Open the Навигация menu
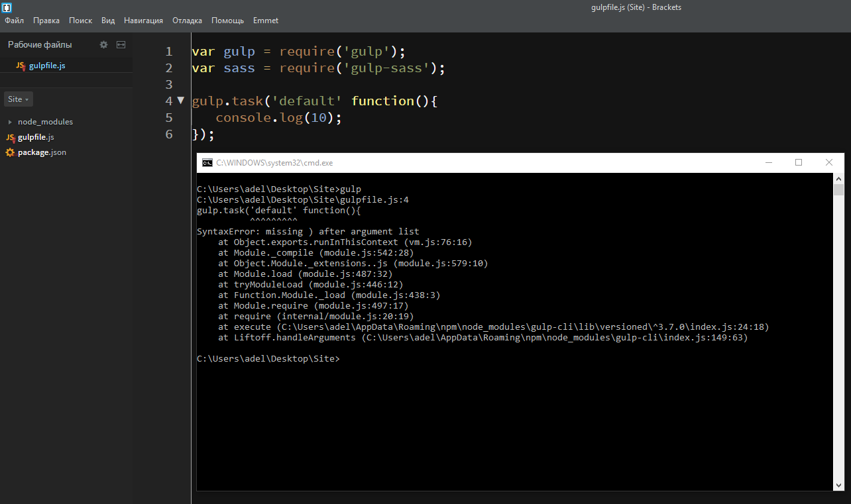Viewport: 851px width, 504px height. coord(143,21)
